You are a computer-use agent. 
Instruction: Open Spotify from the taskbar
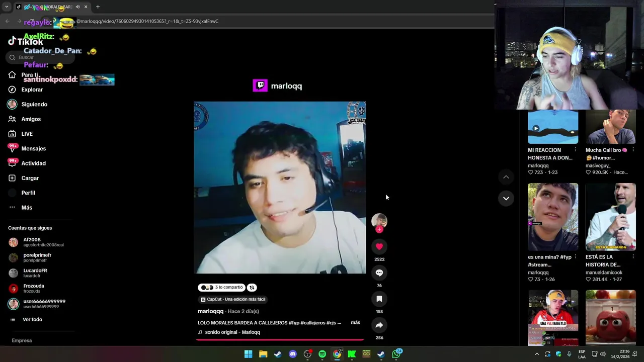coord(322,354)
